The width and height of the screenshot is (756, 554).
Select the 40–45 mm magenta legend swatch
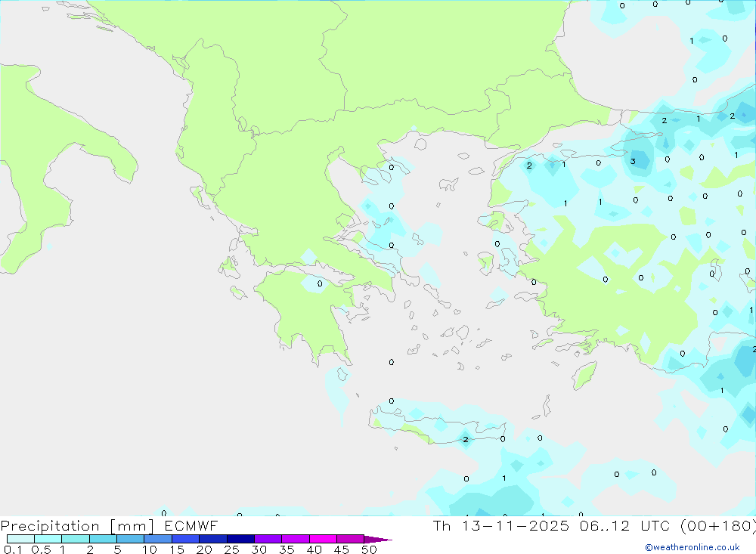[x=323, y=539]
